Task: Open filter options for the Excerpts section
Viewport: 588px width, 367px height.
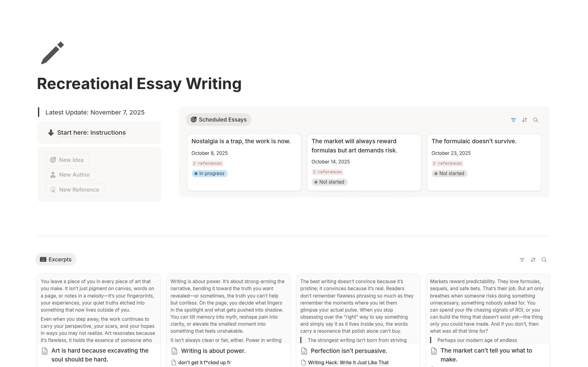Action: coord(522,260)
